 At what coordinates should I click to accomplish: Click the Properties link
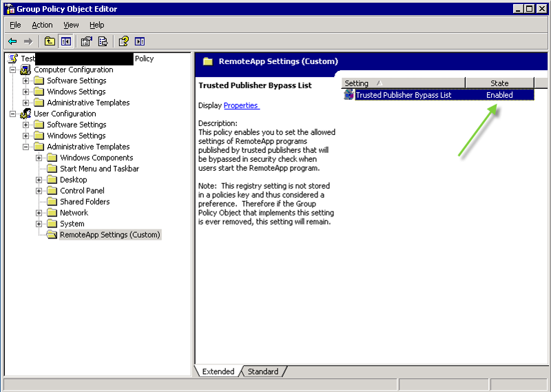tap(242, 105)
